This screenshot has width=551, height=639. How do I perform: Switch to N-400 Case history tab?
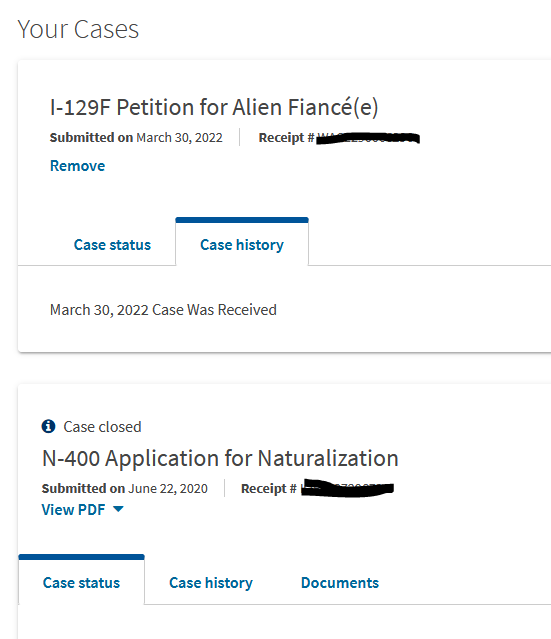click(x=211, y=582)
